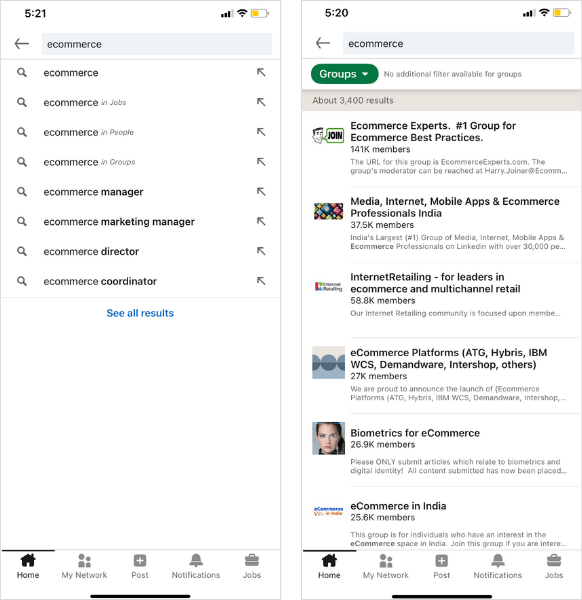Focus the left ecommerce search field
The width and height of the screenshot is (582, 600).
click(157, 44)
